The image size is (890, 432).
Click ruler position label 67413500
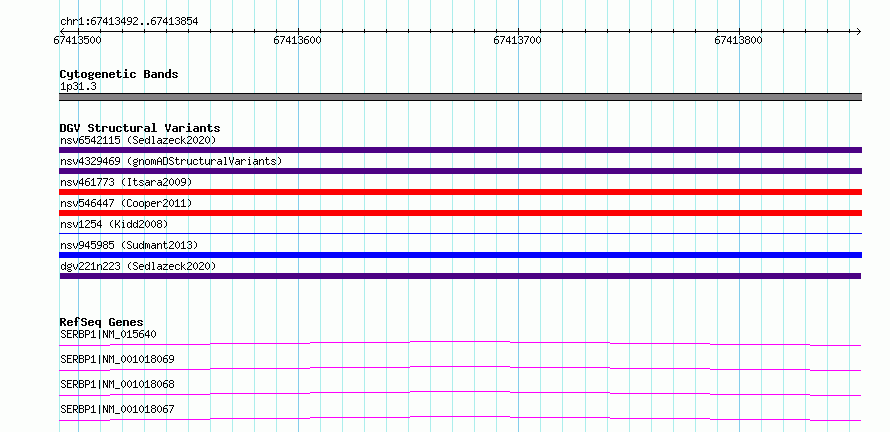coord(78,40)
